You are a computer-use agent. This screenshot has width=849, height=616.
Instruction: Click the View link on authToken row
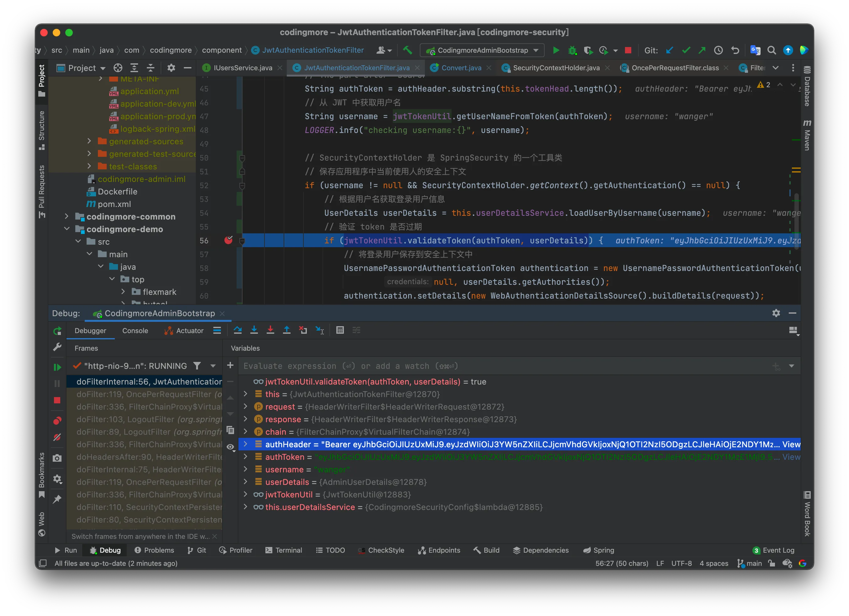point(791,457)
